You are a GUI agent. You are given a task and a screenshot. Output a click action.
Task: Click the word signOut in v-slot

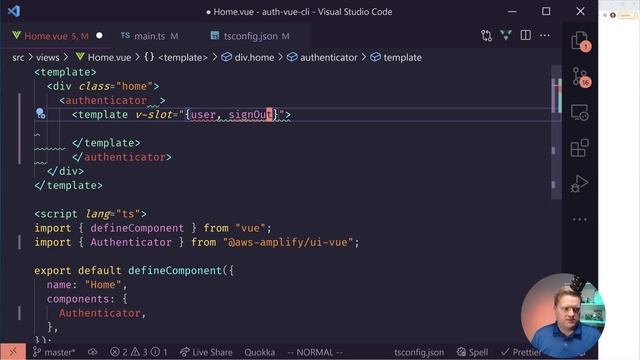point(250,115)
